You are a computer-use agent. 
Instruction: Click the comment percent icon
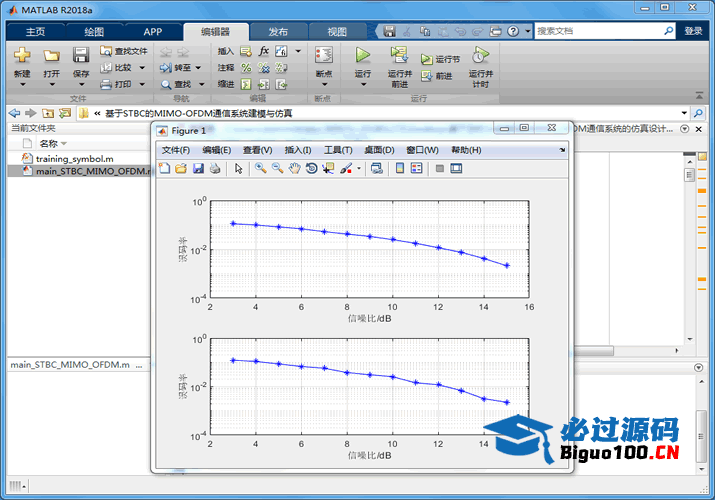click(246, 67)
